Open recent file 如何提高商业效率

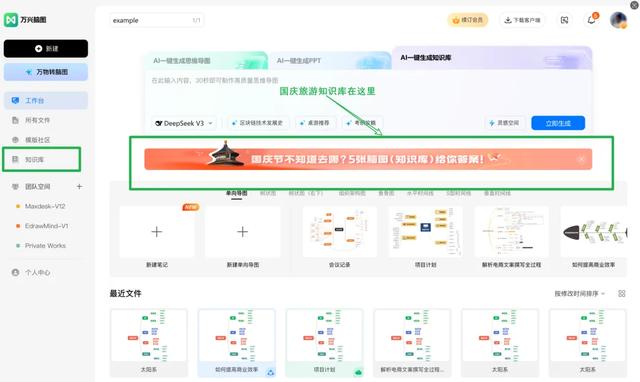coord(236,342)
